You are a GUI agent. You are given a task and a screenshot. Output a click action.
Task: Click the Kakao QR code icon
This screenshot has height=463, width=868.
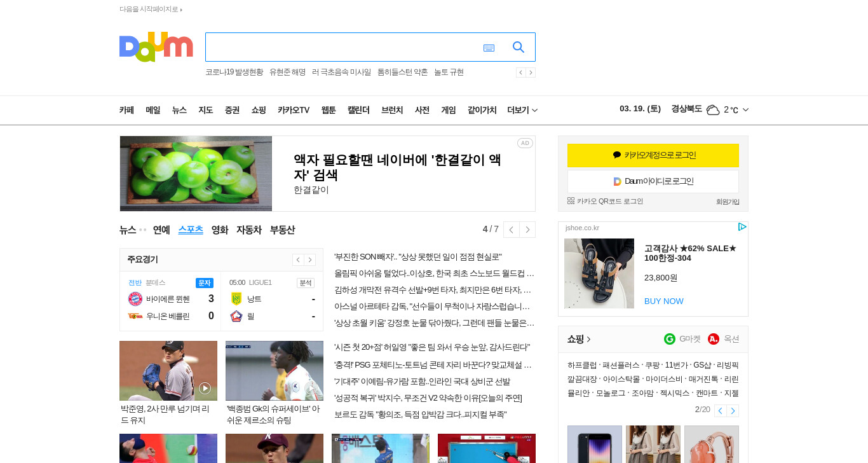(571, 200)
